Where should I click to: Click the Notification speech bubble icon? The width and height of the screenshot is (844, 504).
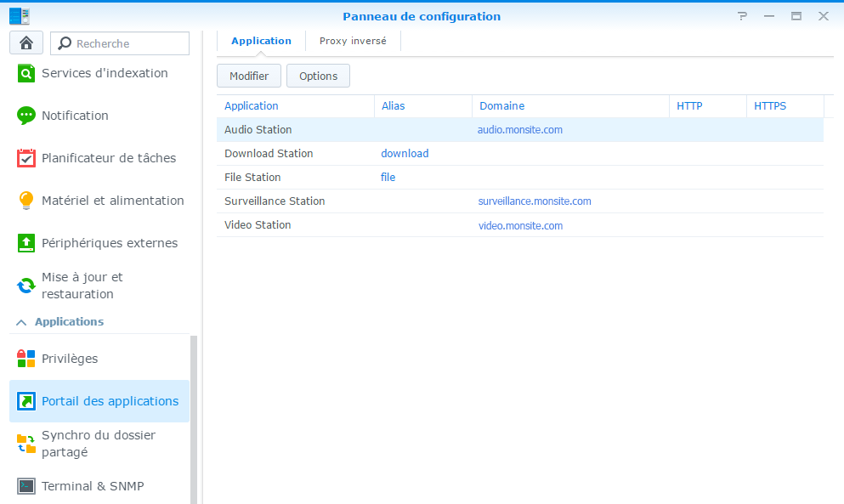coord(25,116)
